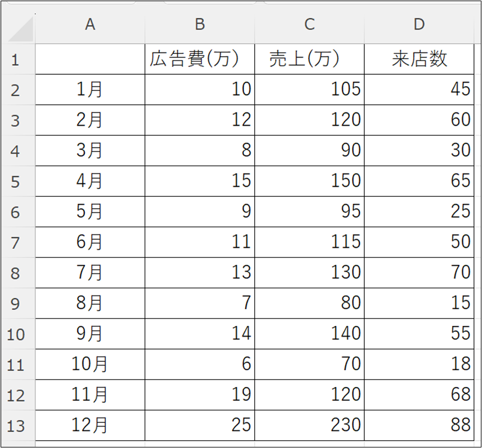Click the 来店数 header cell
Image resolution: width=482 pixels, height=448 pixels.
pyautogui.click(x=419, y=59)
